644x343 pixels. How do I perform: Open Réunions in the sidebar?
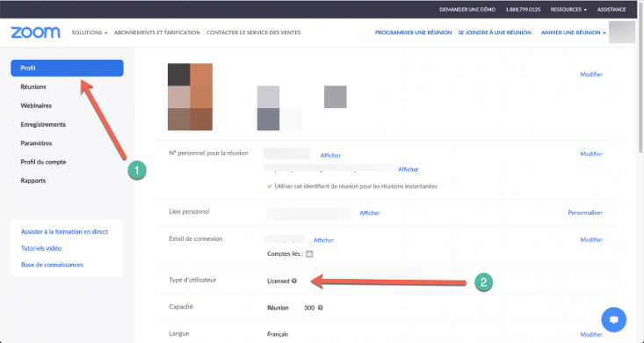(33, 87)
